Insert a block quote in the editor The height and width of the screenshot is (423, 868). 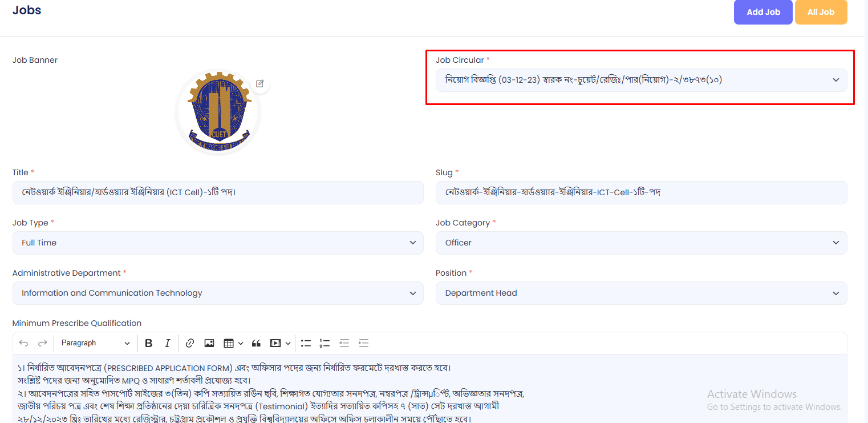coord(256,343)
